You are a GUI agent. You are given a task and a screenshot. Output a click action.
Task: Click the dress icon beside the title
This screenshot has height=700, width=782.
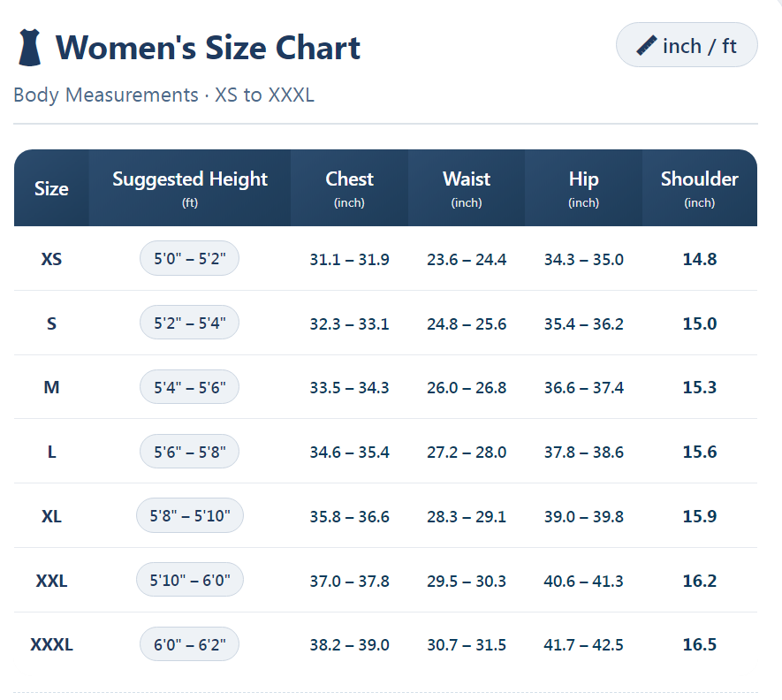click(x=29, y=47)
